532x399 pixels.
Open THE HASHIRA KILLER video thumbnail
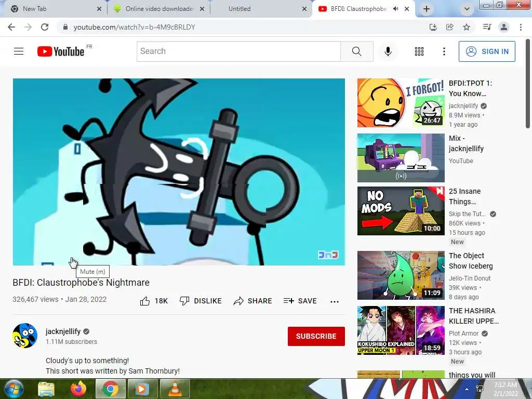[x=401, y=330]
